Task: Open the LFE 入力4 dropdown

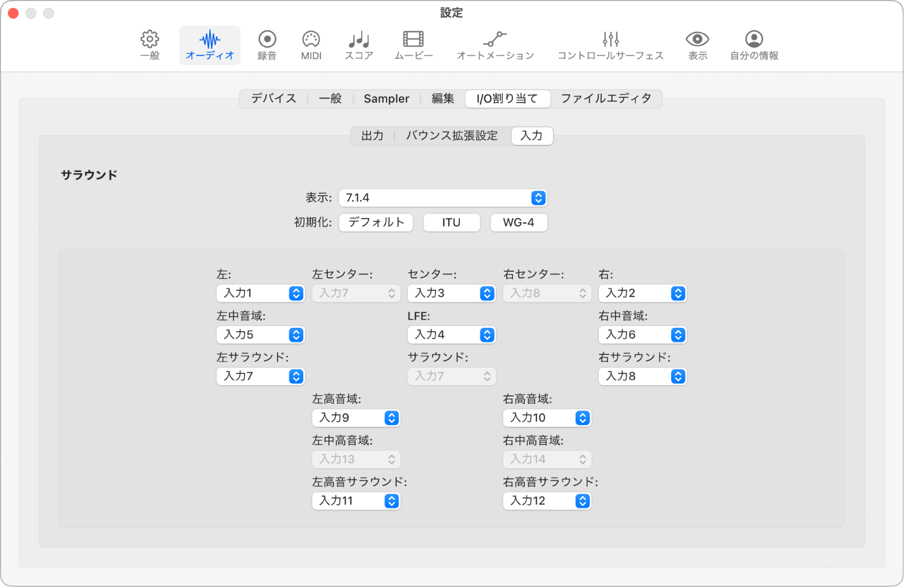Action: pos(451,335)
